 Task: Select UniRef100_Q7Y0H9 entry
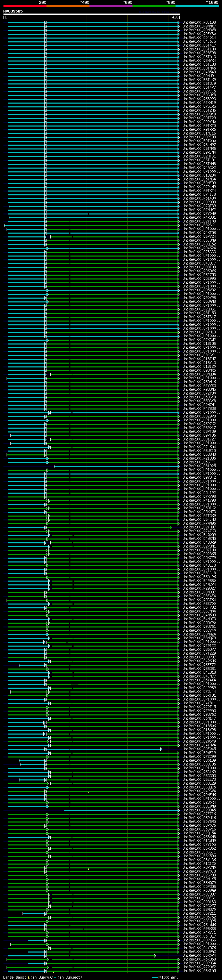pos(199,213)
